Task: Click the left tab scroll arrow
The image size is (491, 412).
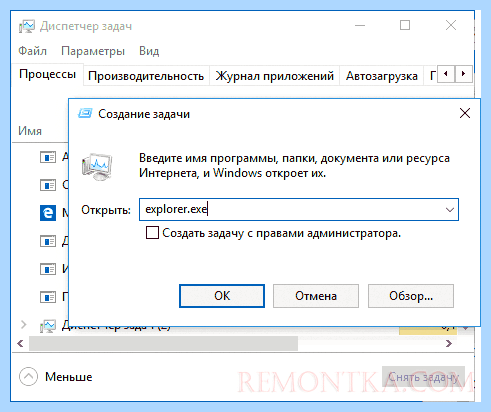Action: tap(446, 73)
